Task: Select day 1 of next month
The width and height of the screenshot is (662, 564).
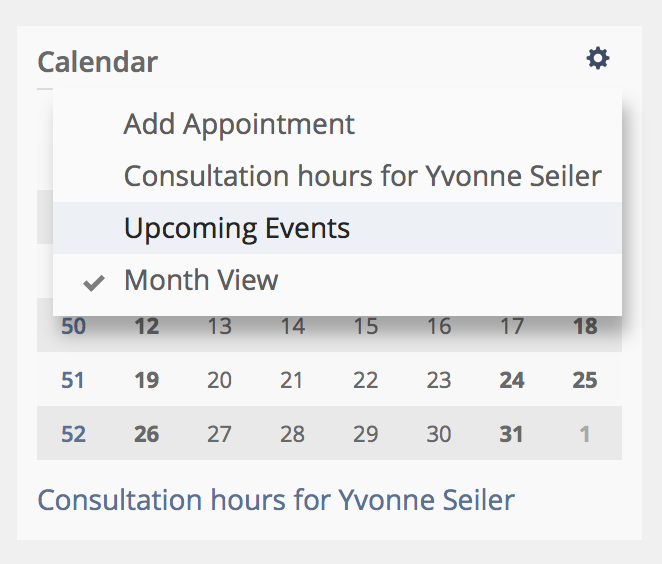Action: click(x=585, y=434)
